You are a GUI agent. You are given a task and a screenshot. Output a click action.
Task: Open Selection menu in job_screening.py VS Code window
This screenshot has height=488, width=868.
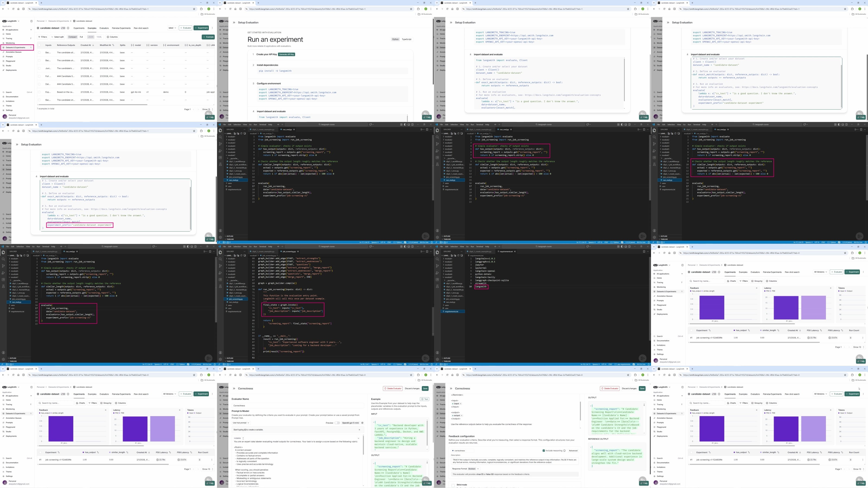click(x=237, y=246)
